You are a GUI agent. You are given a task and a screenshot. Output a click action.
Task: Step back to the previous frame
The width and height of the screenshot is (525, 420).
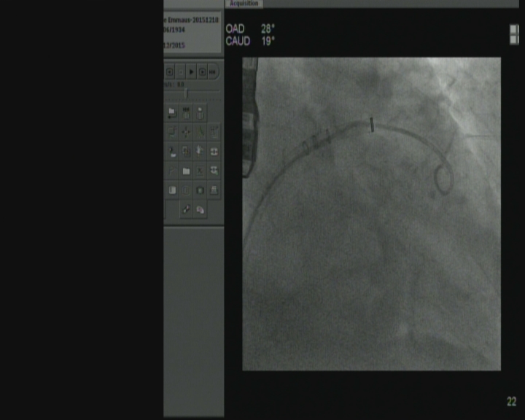(170, 72)
